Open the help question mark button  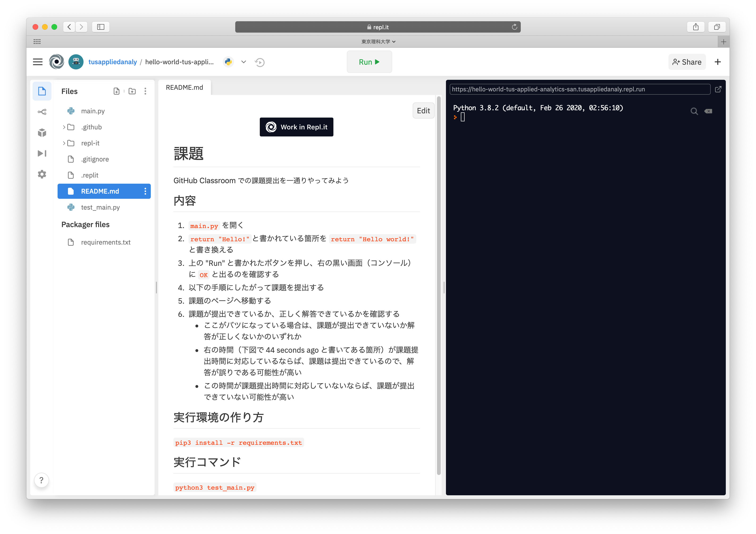[x=41, y=480]
